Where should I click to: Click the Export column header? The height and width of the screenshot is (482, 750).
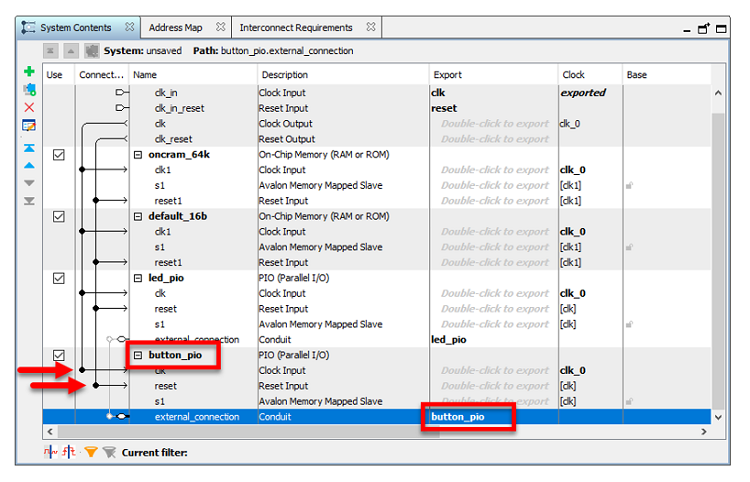click(494, 75)
